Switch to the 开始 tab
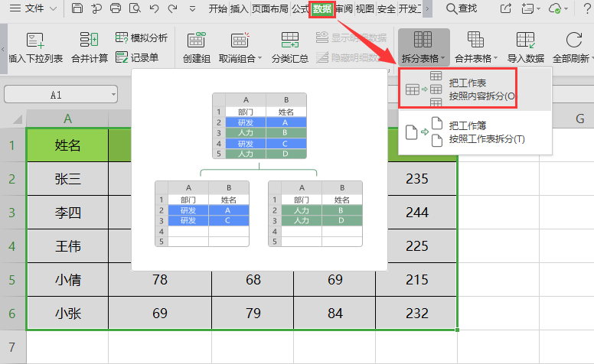594x364 pixels. [218, 8]
